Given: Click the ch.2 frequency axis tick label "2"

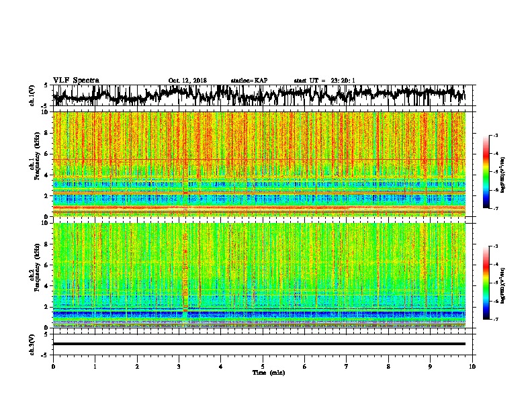Looking at the screenshot, I should (x=47, y=307).
